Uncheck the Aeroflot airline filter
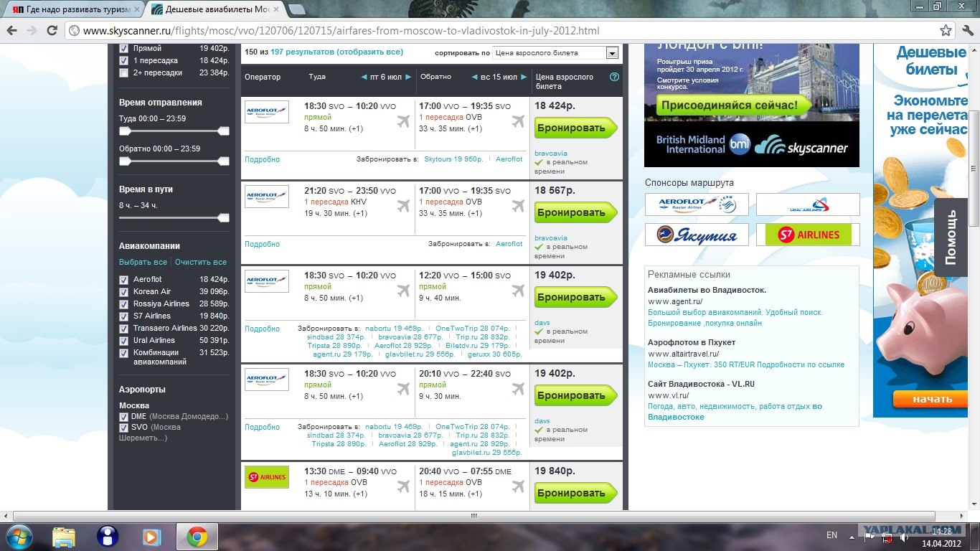The height and width of the screenshot is (551, 980). click(123, 279)
